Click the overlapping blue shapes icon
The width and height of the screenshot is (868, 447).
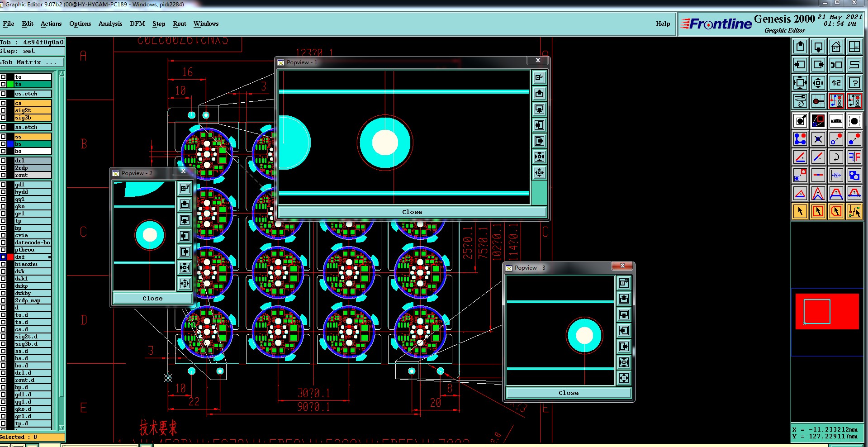coord(854,175)
